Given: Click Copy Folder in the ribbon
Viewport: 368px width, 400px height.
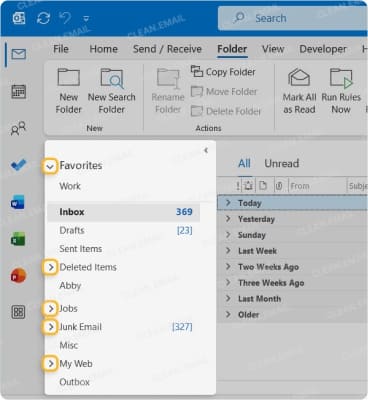Looking at the screenshot, I should coord(223,72).
